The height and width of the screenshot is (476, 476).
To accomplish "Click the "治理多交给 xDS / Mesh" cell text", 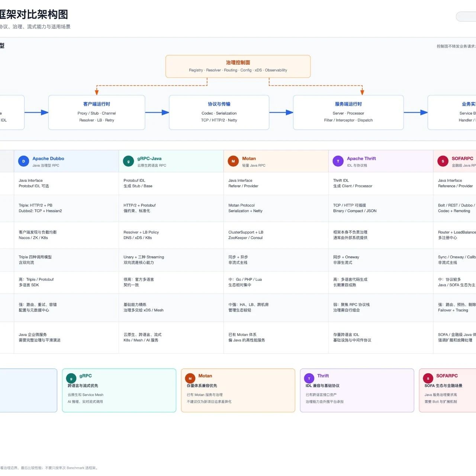I will coord(144,310).
